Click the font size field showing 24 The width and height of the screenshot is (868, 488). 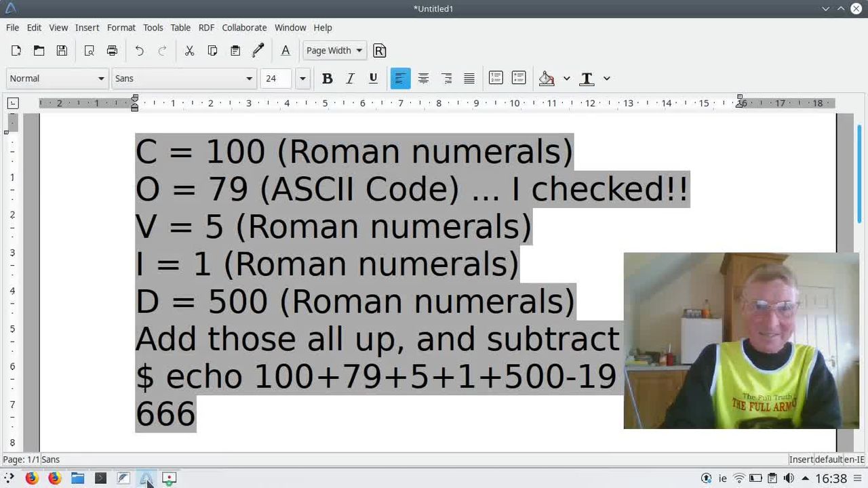pos(276,79)
